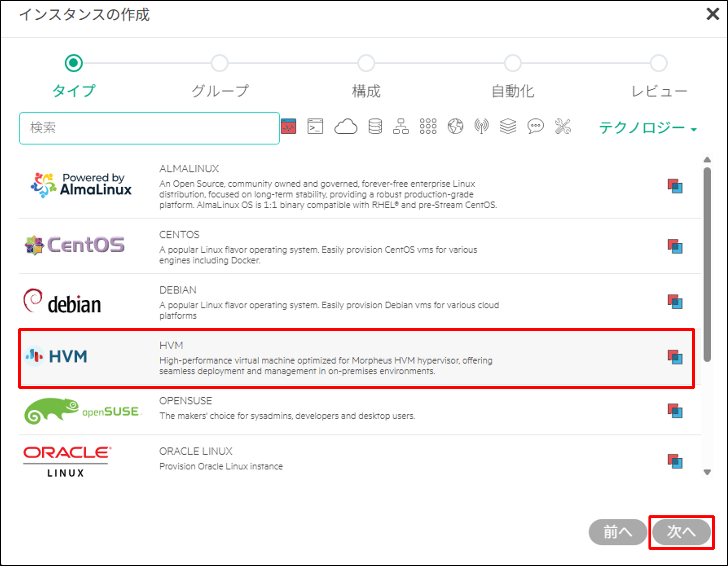The width and height of the screenshot is (728, 566).
Task: Click the 構成 step circle indicator
Action: [366, 63]
